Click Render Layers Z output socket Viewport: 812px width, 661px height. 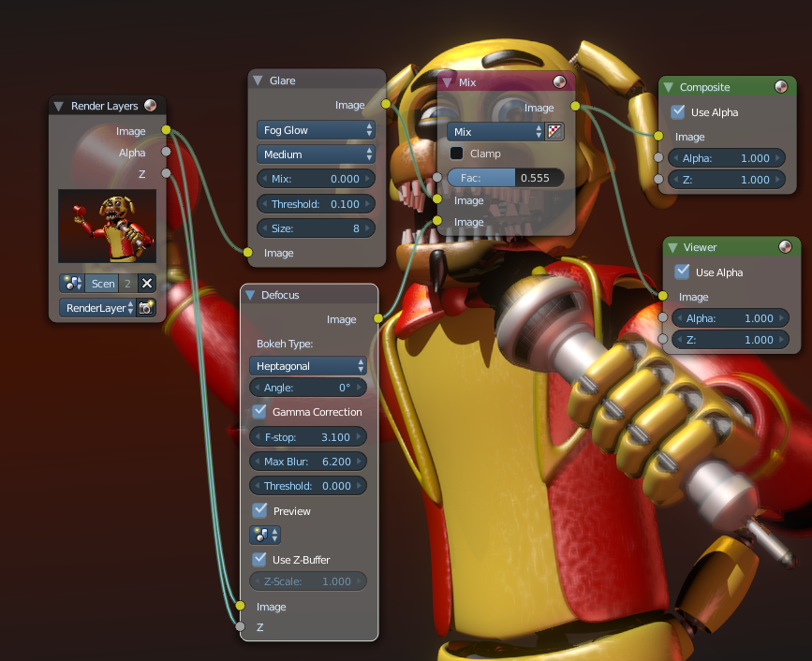[x=166, y=173]
